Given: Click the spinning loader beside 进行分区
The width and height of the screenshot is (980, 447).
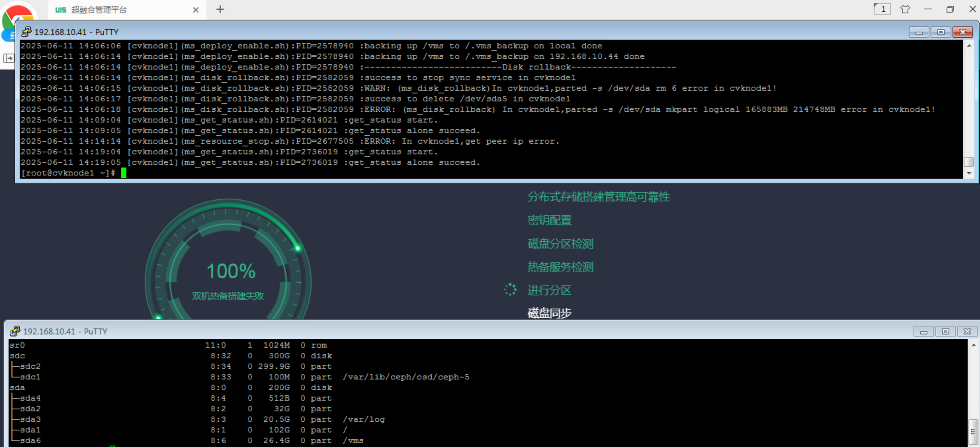Looking at the screenshot, I should 510,290.
